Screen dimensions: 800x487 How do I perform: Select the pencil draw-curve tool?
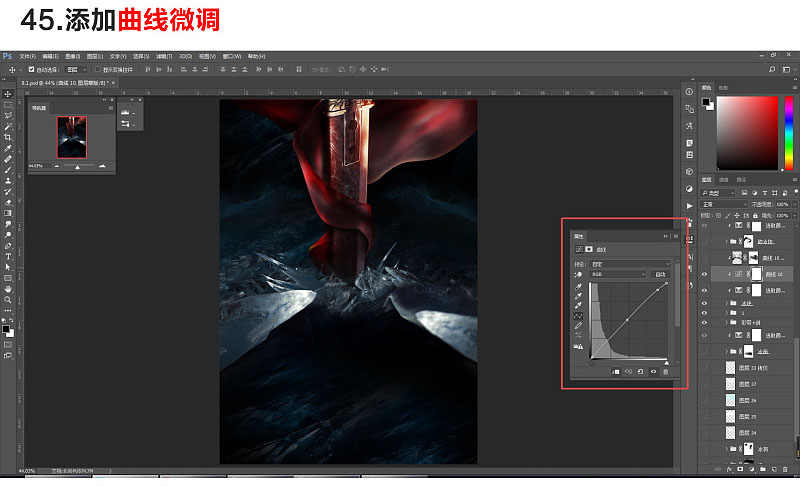click(578, 325)
